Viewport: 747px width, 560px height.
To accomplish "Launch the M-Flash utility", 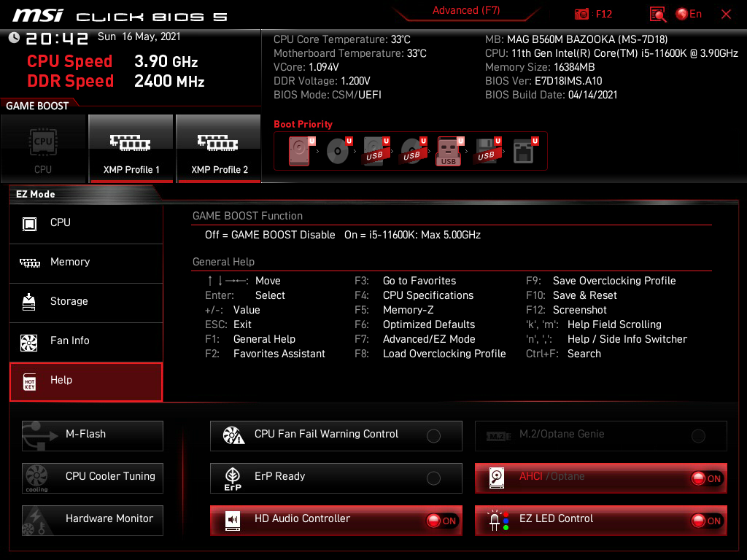I will pos(93,436).
